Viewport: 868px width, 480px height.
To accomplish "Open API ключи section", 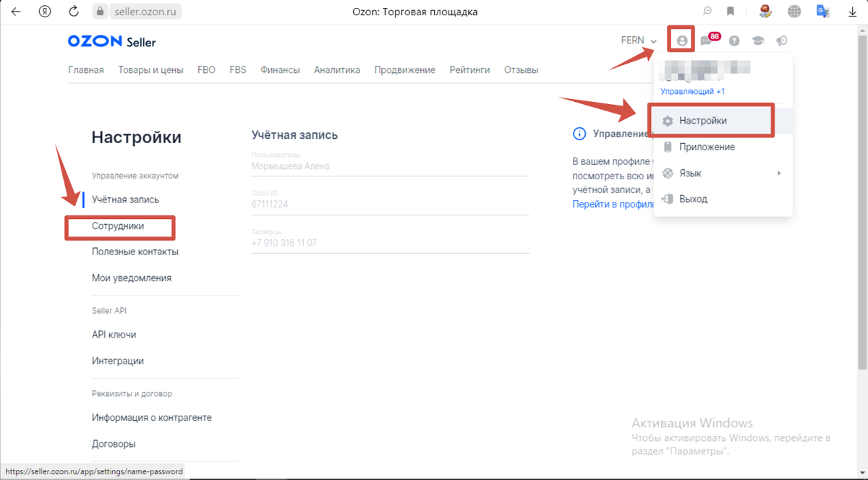I will (x=114, y=335).
